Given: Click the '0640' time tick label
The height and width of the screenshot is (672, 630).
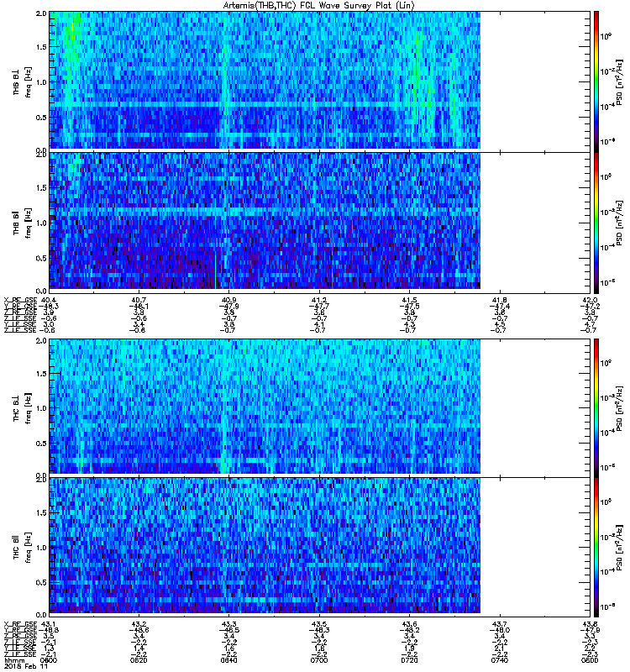Looking at the screenshot, I should [x=228, y=660].
